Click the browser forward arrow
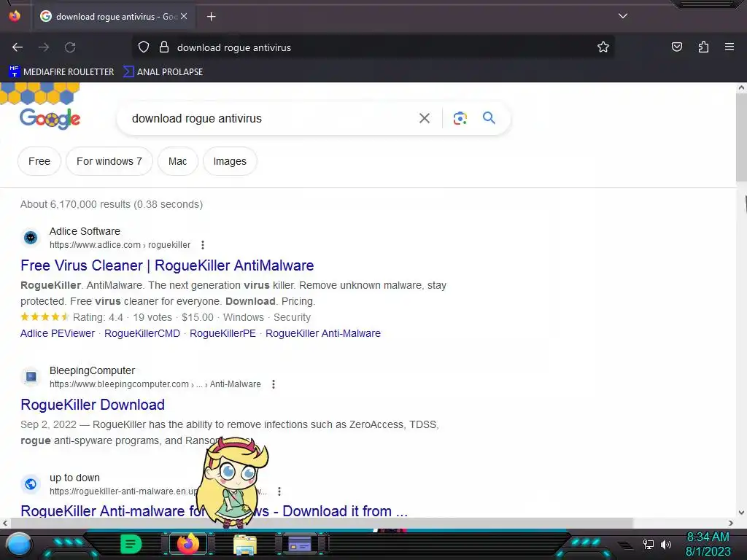 click(x=44, y=47)
